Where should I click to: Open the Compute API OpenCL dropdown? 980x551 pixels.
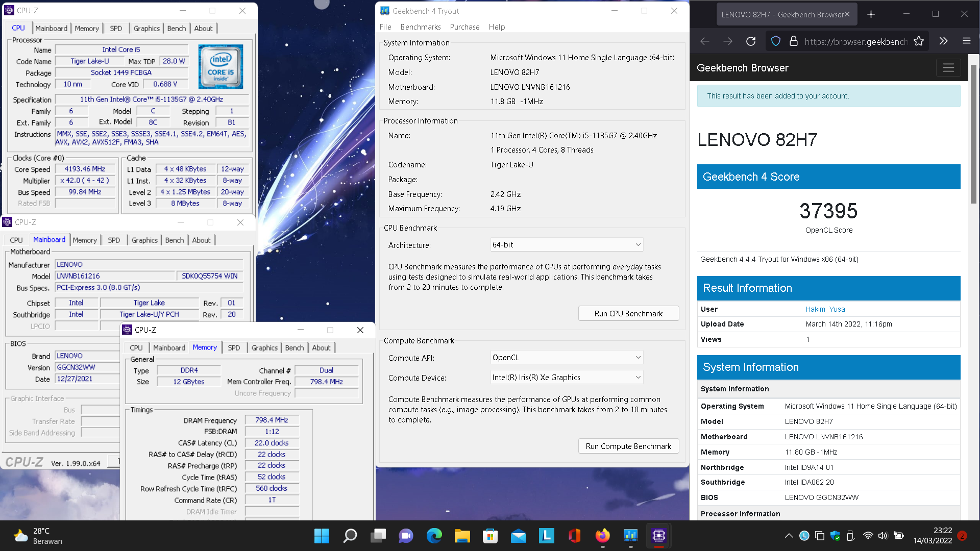click(x=567, y=358)
